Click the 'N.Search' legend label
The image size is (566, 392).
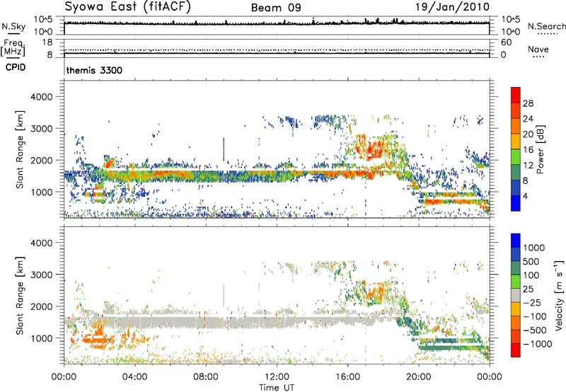pos(547,26)
